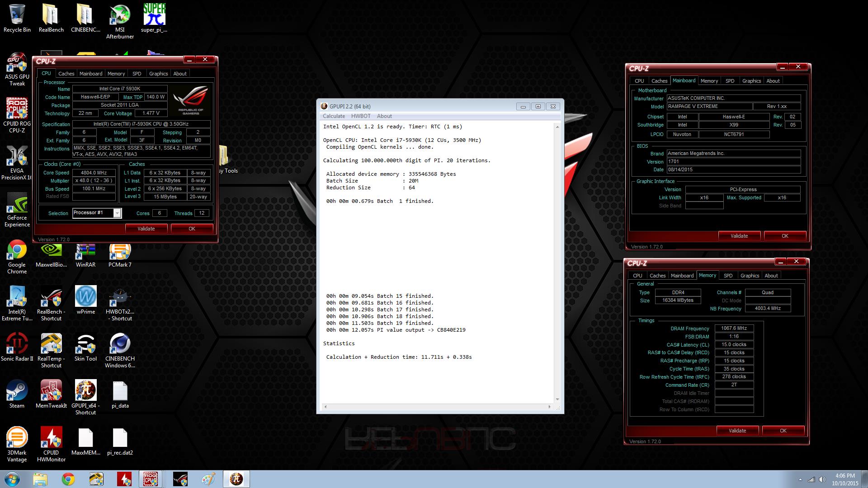Open MaxwellBio desktop icon
Image resolution: width=868 pixels, height=488 pixels.
(x=51, y=256)
